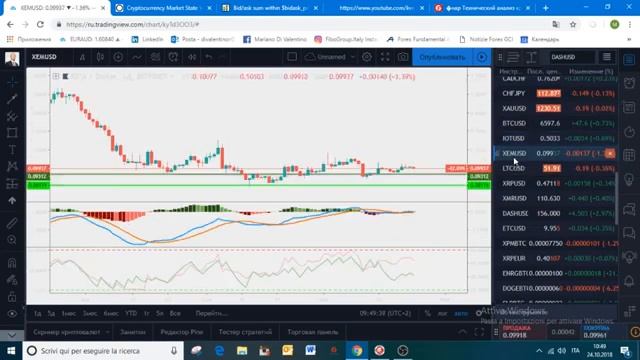Maximize the bottom panel
The image size is (640, 360).
(479, 332)
